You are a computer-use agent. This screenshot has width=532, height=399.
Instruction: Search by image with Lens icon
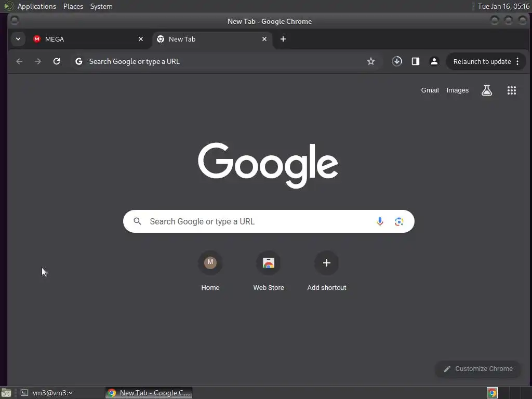(x=399, y=221)
